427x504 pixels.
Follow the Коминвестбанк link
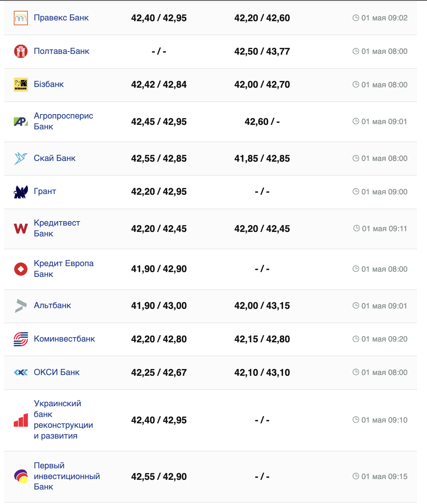coord(64,339)
